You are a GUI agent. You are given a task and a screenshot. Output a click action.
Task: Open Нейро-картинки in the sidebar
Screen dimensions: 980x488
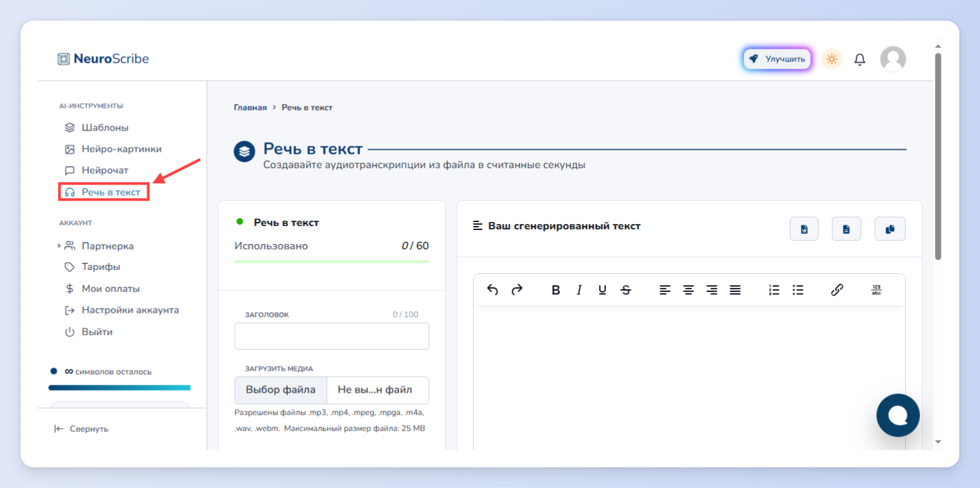tap(113, 149)
